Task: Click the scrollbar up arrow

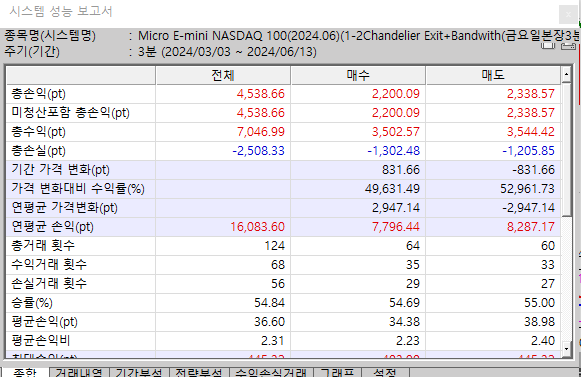Action: (x=566, y=75)
